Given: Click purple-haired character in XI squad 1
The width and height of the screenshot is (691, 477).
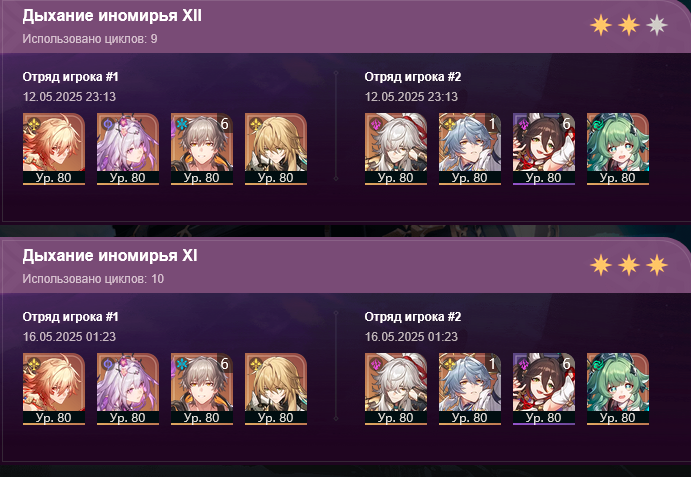Looking at the screenshot, I should tap(128, 389).
